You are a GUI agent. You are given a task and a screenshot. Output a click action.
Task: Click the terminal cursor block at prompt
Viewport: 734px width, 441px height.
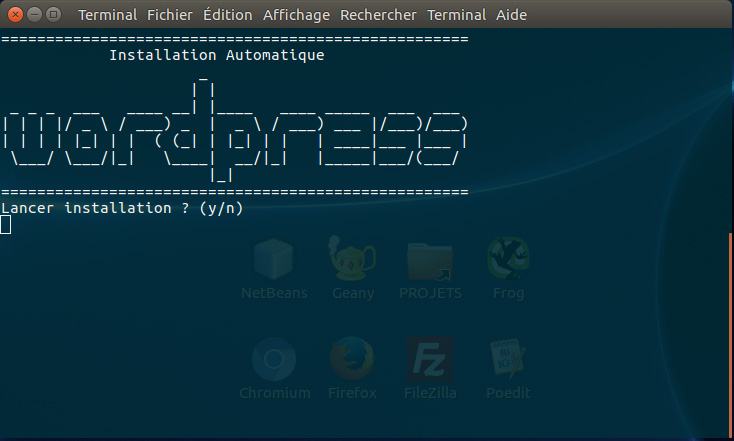(x=6, y=225)
